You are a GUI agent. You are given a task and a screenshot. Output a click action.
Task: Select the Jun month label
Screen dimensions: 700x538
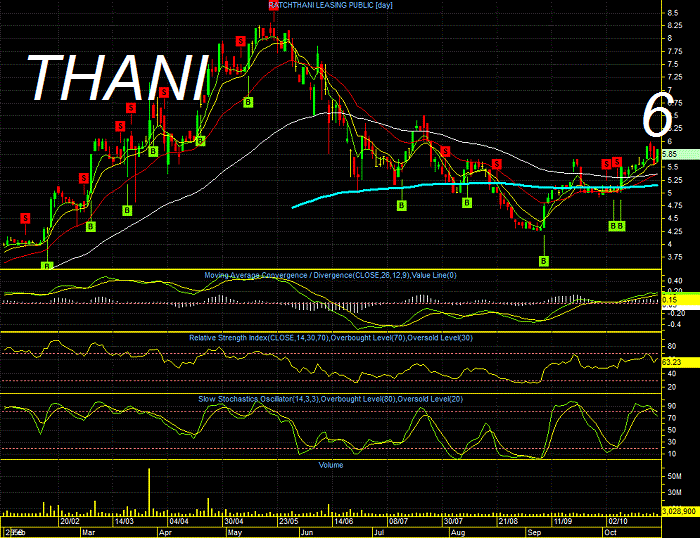point(307,533)
